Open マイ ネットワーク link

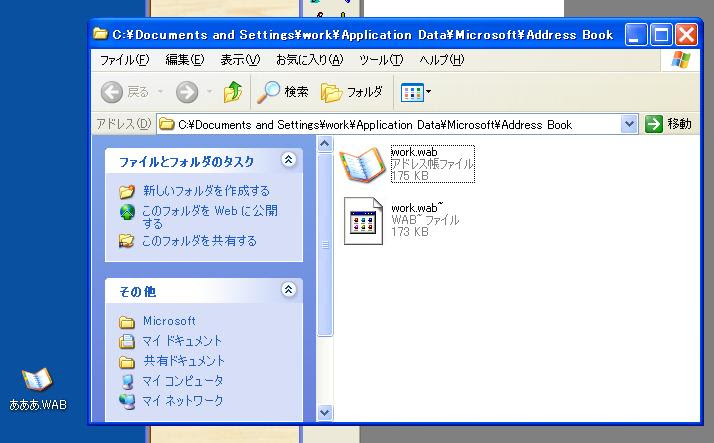click(x=183, y=401)
